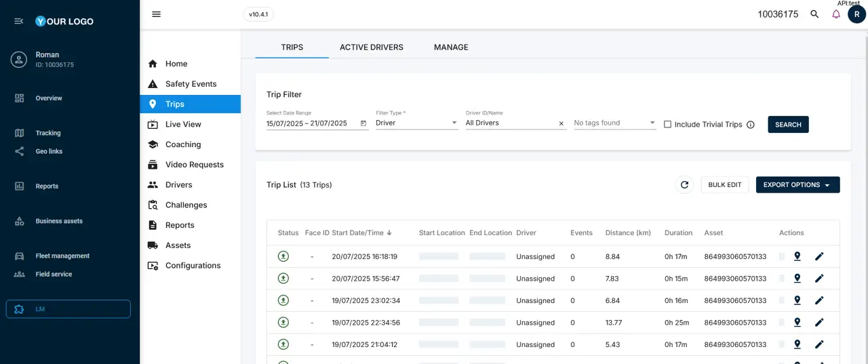Image resolution: width=868 pixels, height=364 pixels.
Task: Click status icon of 20/07/2025 15:56:47 trip
Action: [x=283, y=279]
